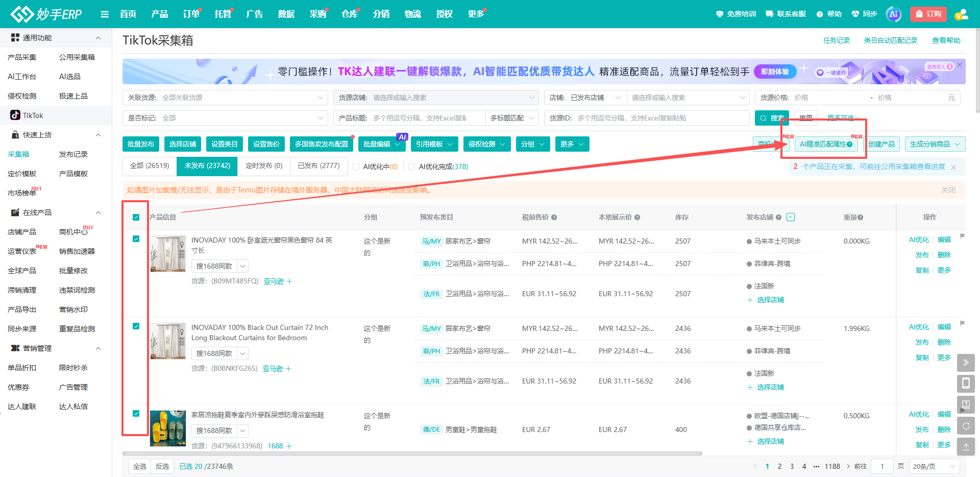The image size is (980, 477).
Task: Open the 物流 top menu
Action: (x=413, y=14)
